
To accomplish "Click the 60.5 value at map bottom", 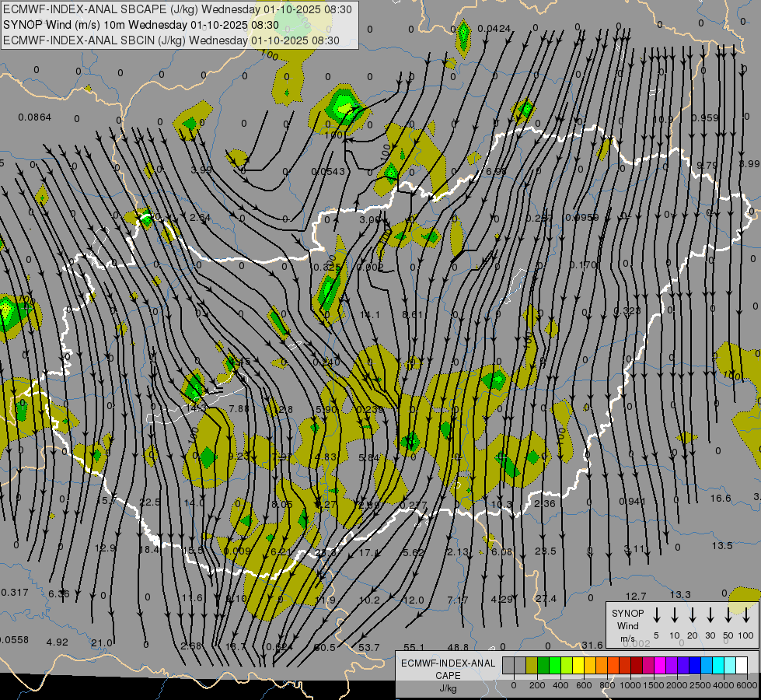I will (324, 647).
